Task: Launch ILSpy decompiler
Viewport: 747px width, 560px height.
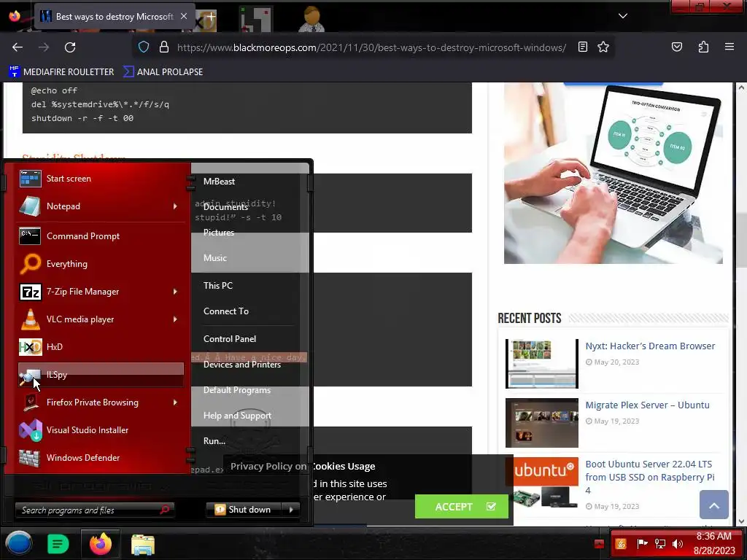Action: pos(101,375)
